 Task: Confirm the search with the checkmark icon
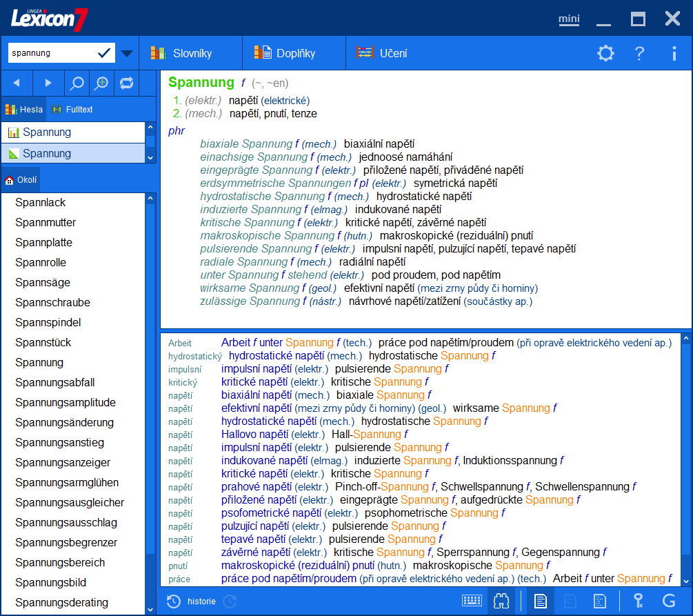104,53
